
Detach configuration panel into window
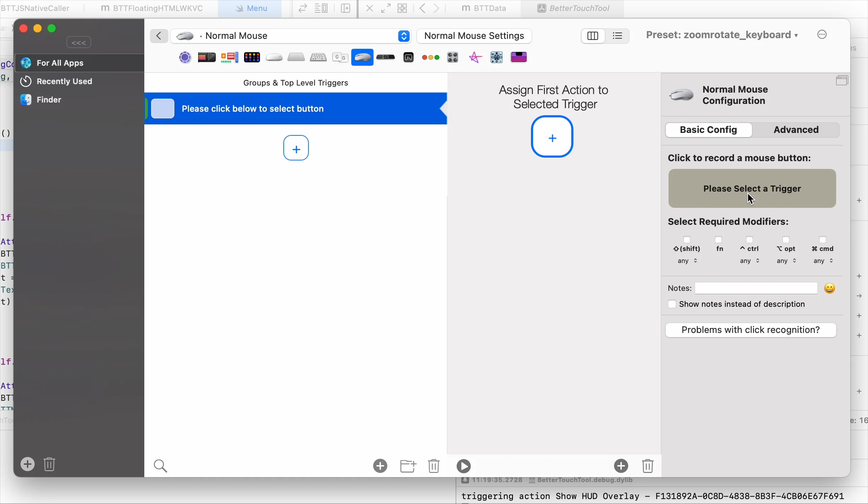point(843,80)
